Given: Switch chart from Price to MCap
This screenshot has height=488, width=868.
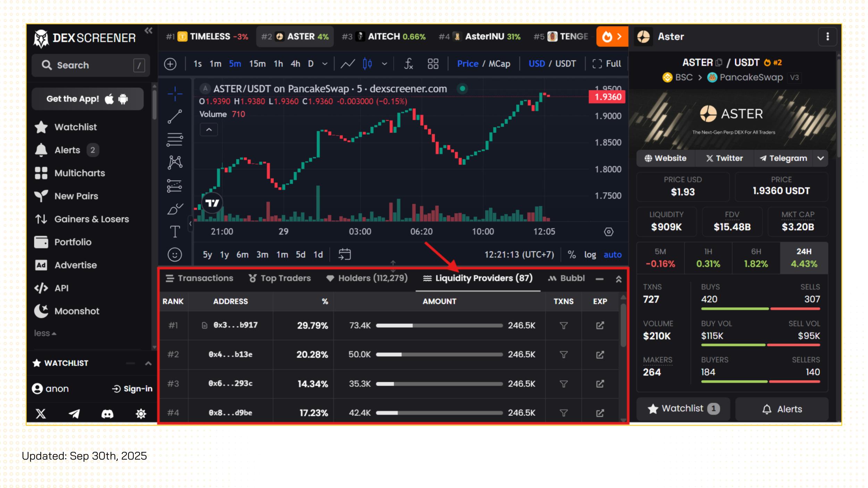Looking at the screenshot, I should click(499, 64).
